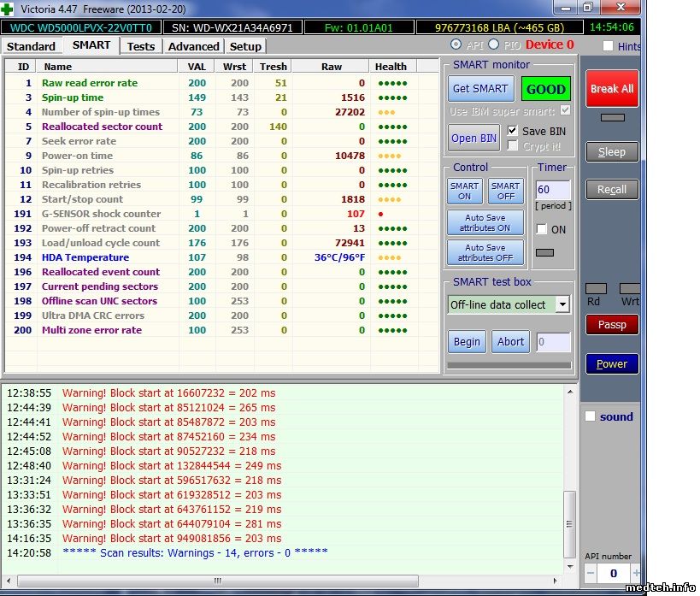Viewport: 700px width, 596px height.
Task: Click the SMART OFF button
Action: [505, 191]
